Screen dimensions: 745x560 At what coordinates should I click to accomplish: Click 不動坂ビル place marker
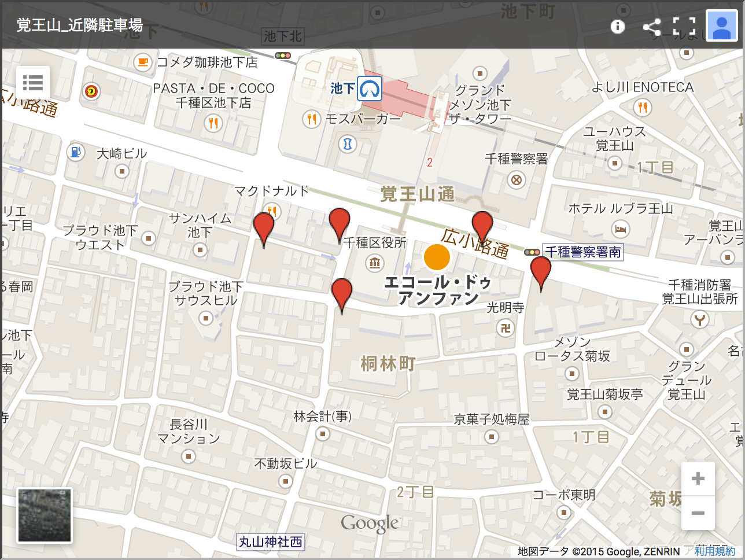click(285, 481)
